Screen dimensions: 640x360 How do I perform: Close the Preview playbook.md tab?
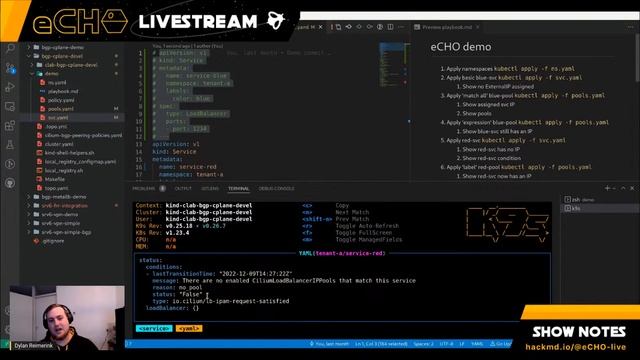(477, 27)
